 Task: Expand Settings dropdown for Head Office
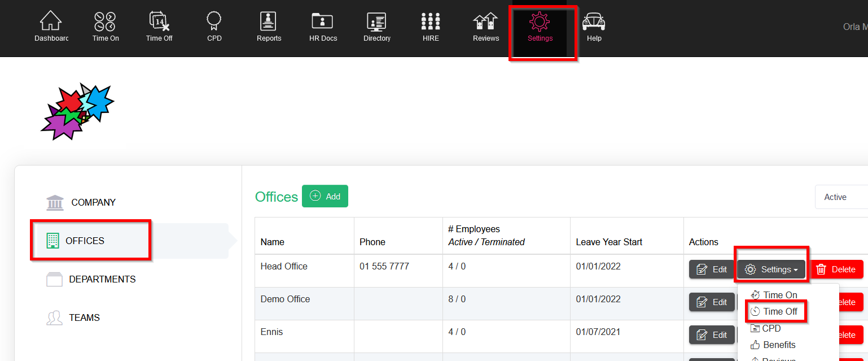[771, 269]
